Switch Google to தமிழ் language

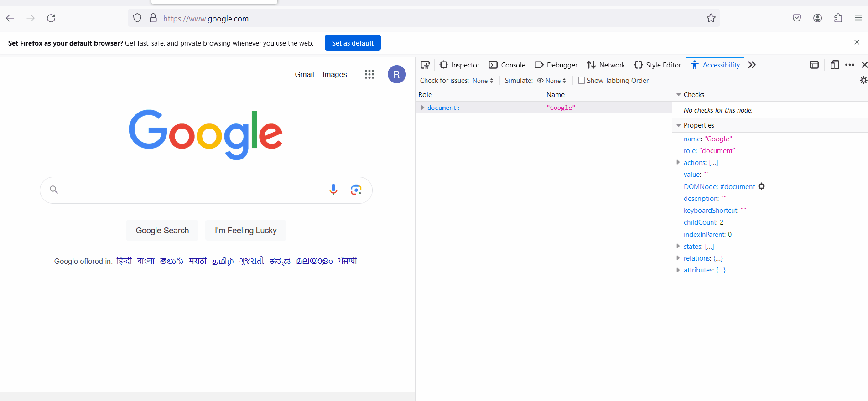point(223,261)
